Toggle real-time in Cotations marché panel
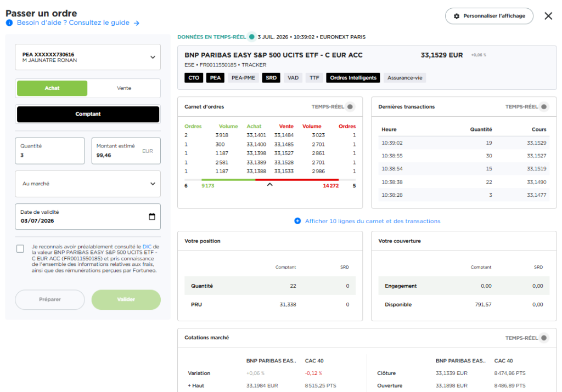Screen dimensions: 562x392 point(544,338)
